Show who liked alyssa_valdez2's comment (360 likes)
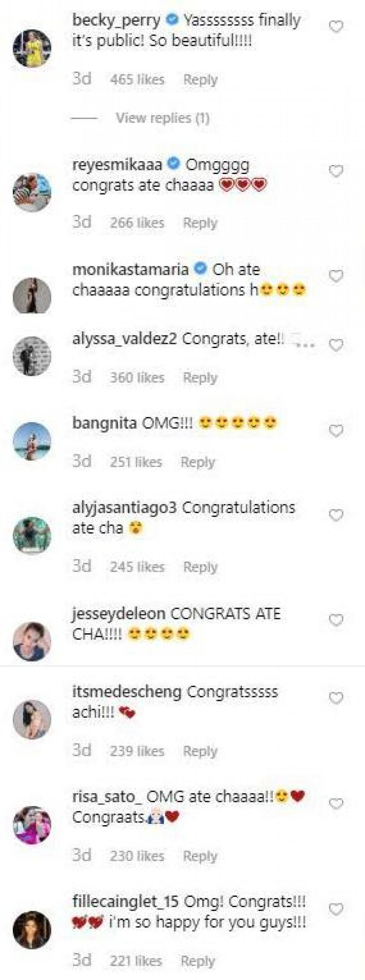 (137, 377)
